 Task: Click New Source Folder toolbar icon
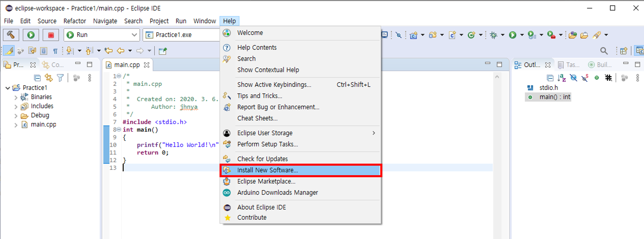point(433,35)
